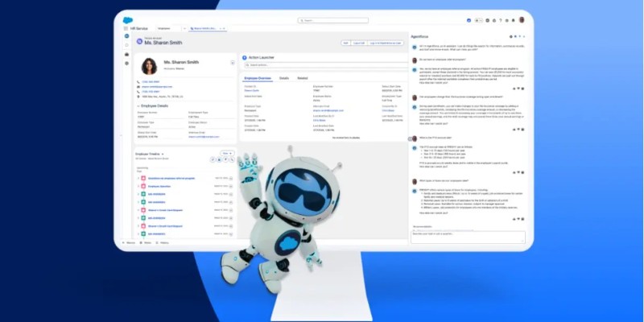Click the global Search field
The image size is (644, 322).
(333, 20)
